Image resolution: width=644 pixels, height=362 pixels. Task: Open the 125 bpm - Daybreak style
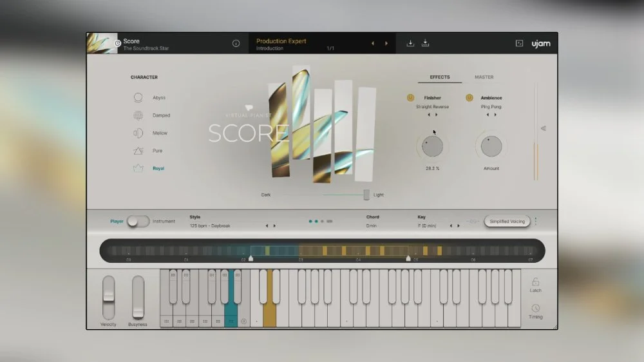tap(210, 226)
